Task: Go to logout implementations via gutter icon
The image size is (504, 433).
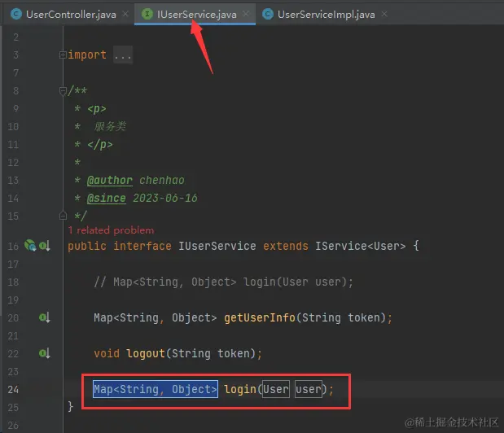Action: pos(44,353)
